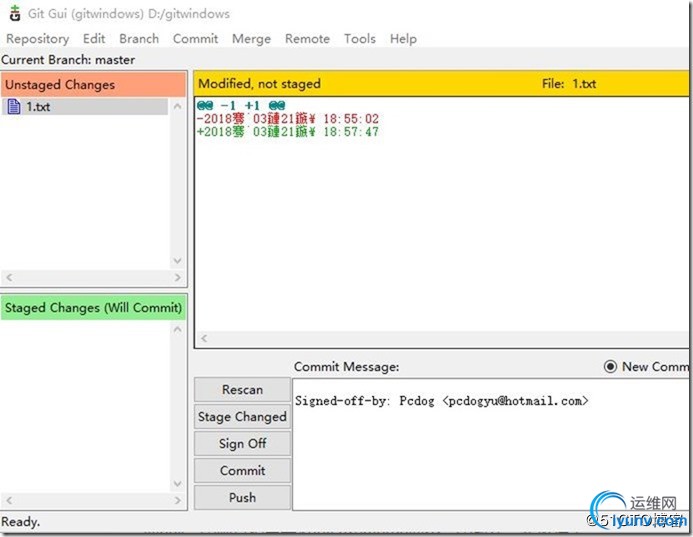Open the Tools menu

pos(360,39)
